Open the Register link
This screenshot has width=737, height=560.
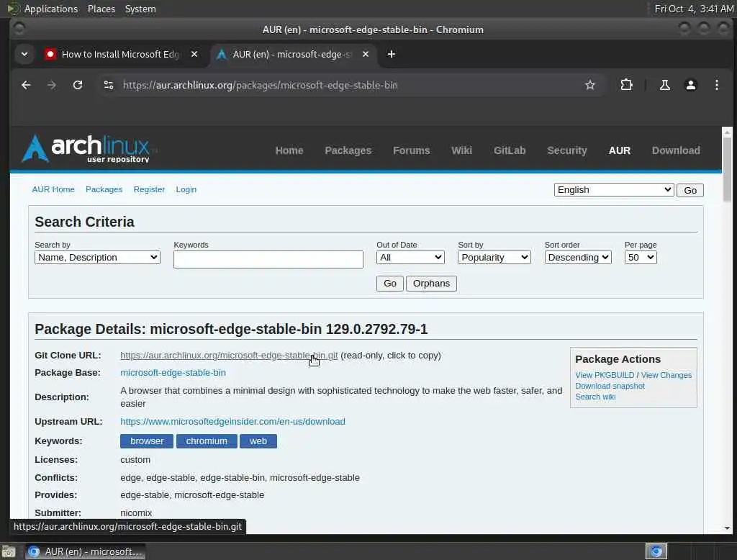click(149, 189)
